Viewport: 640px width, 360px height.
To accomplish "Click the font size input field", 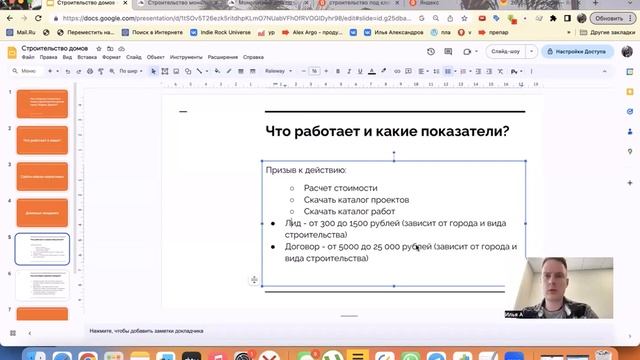I will coord(314,71).
